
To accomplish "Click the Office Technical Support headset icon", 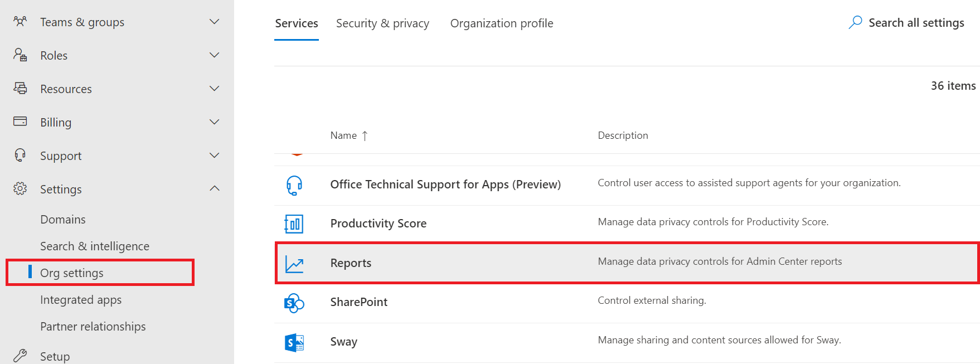I will click(x=294, y=185).
